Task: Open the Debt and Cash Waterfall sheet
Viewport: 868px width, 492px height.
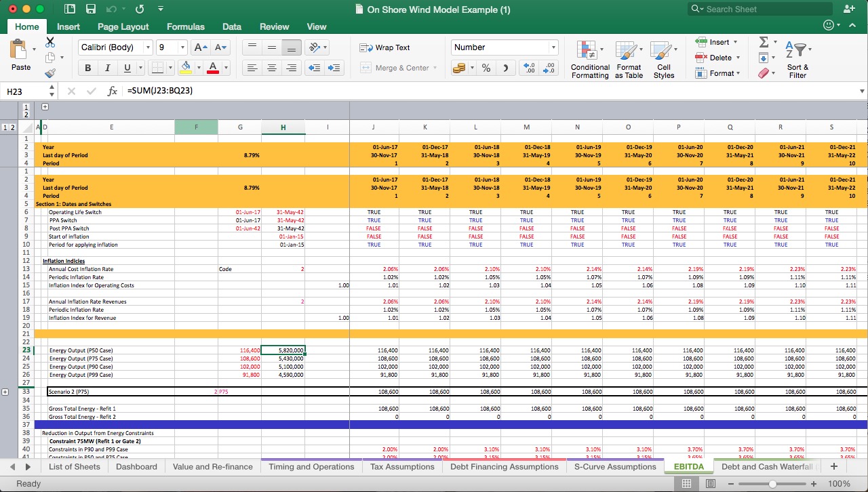Action: tap(767, 466)
